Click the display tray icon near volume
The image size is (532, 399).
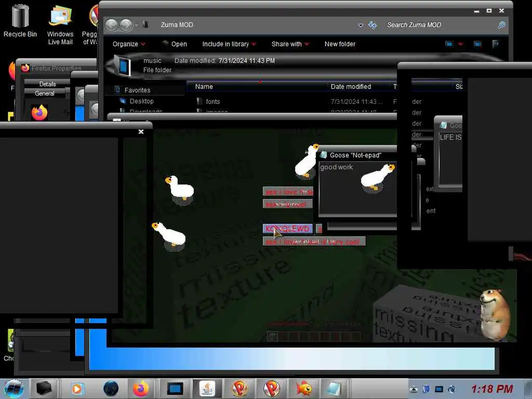click(x=439, y=389)
